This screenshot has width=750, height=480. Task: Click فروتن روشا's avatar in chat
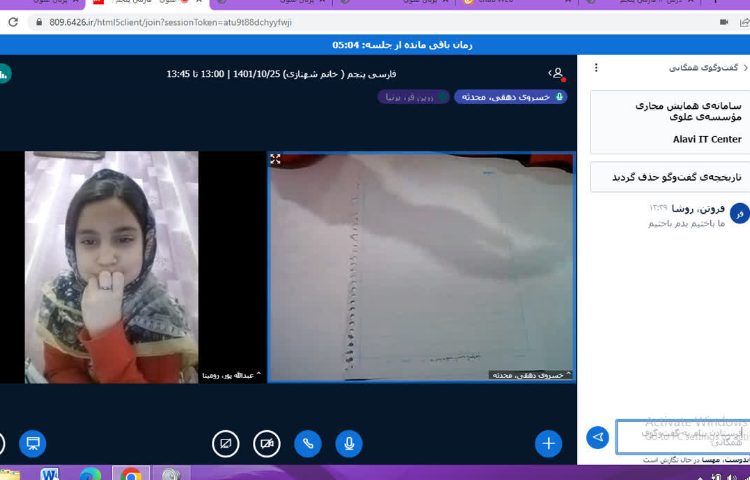pyautogui.click(x=739, y=213)
